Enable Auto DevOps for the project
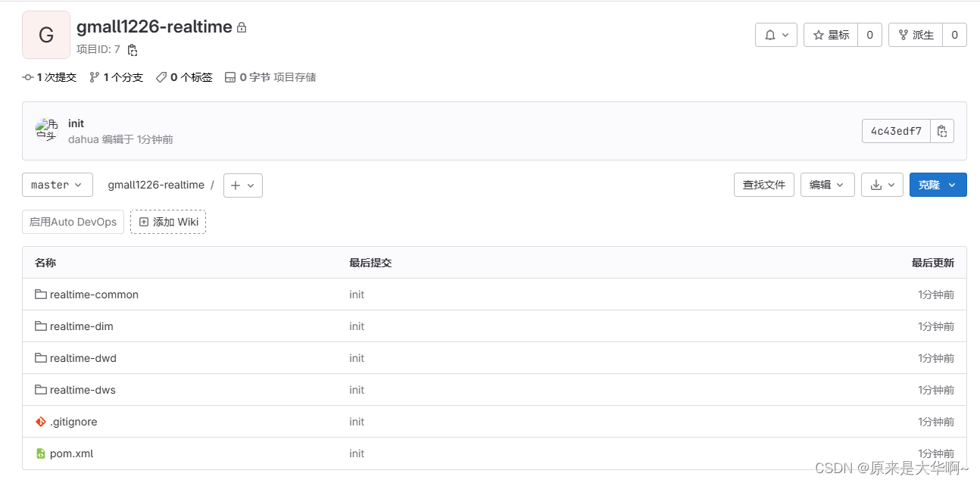 tap(72, 221)
